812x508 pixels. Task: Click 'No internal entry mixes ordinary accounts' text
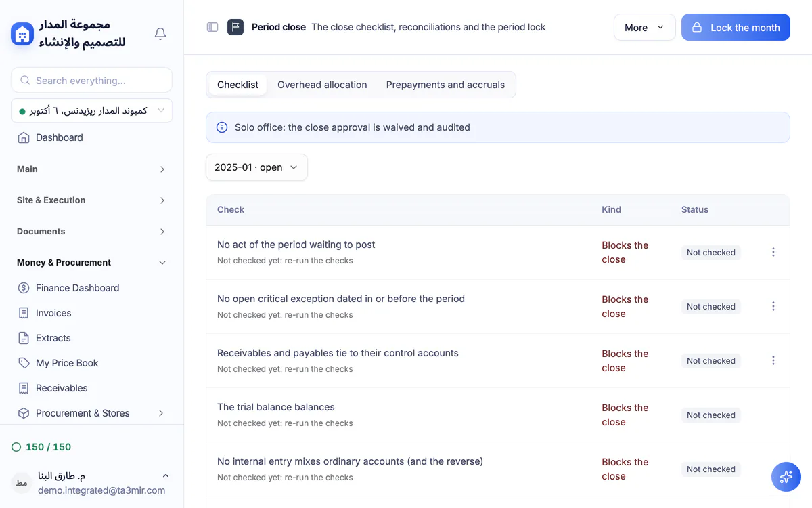click(350, 461)
